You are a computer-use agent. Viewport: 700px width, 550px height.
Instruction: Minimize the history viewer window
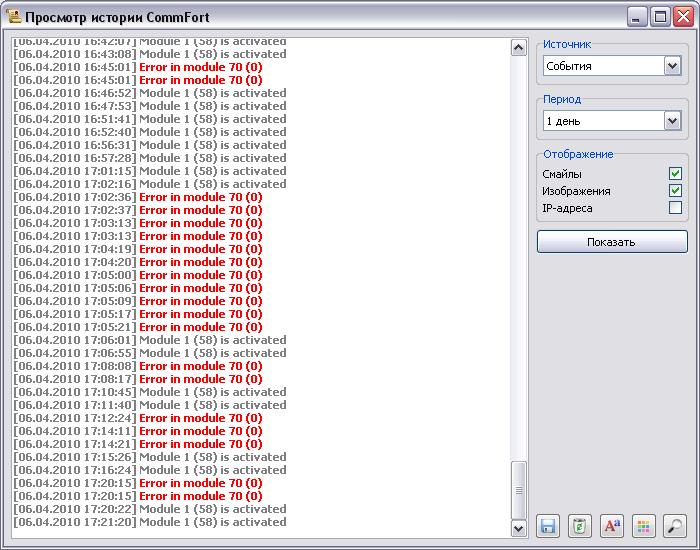[637, 17]
